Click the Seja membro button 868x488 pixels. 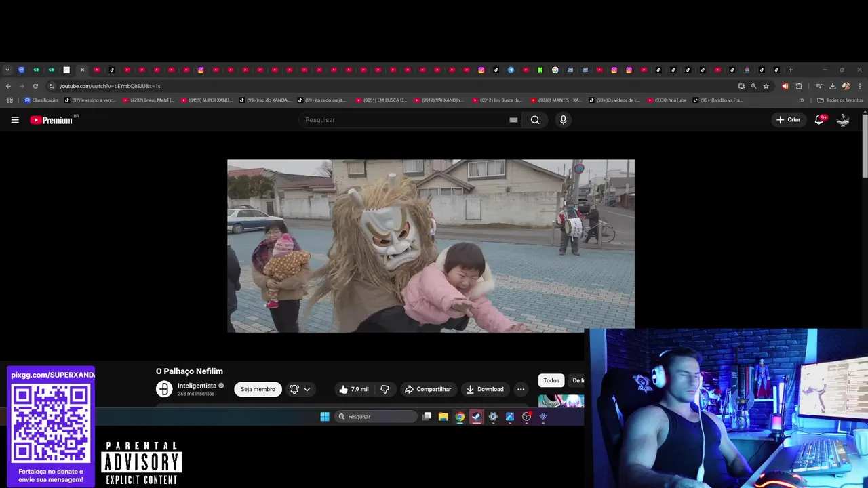(258, 389)
